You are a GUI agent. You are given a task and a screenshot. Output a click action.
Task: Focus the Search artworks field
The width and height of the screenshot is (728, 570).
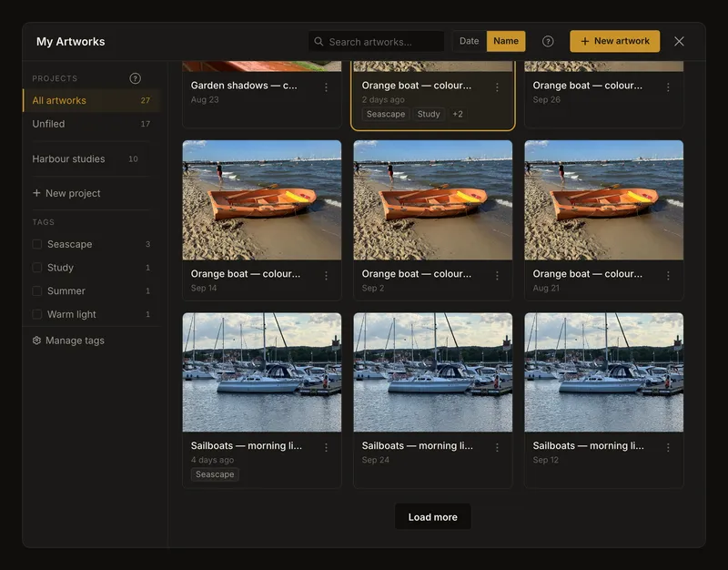377,42
